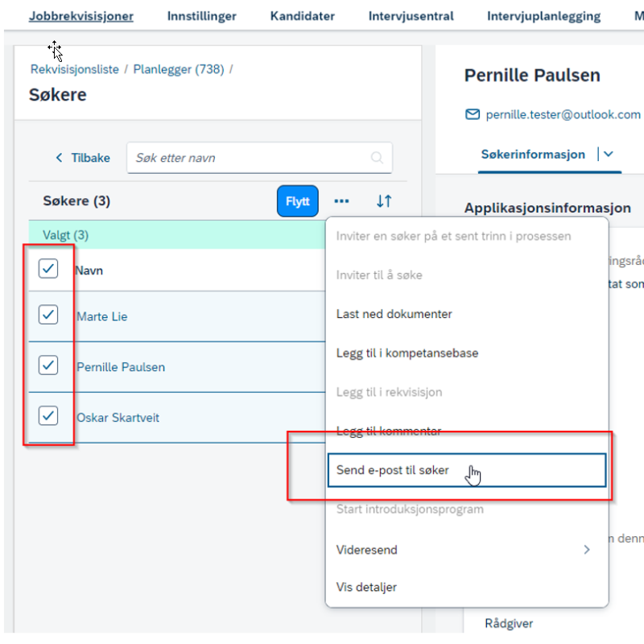Viewport: 644px width, 644px height.
Task: Uncheck Marte Lie's checkbox
Action: coord(48,315)
